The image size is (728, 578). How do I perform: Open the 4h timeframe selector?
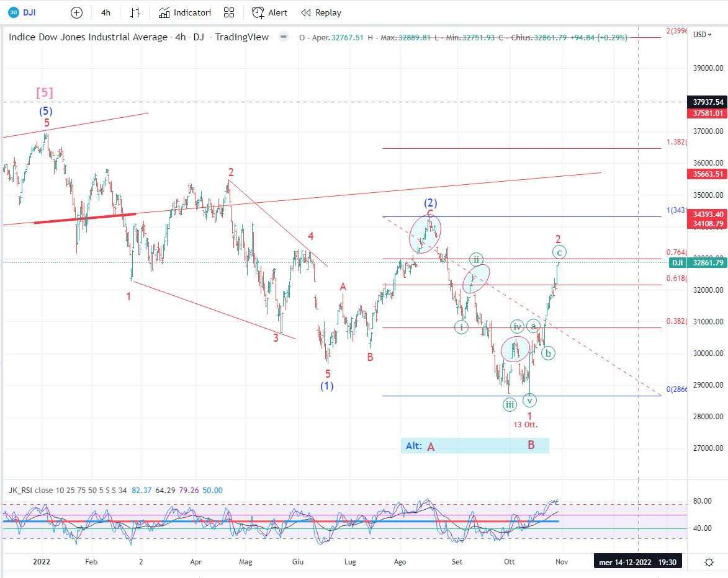tap(106, 12)
